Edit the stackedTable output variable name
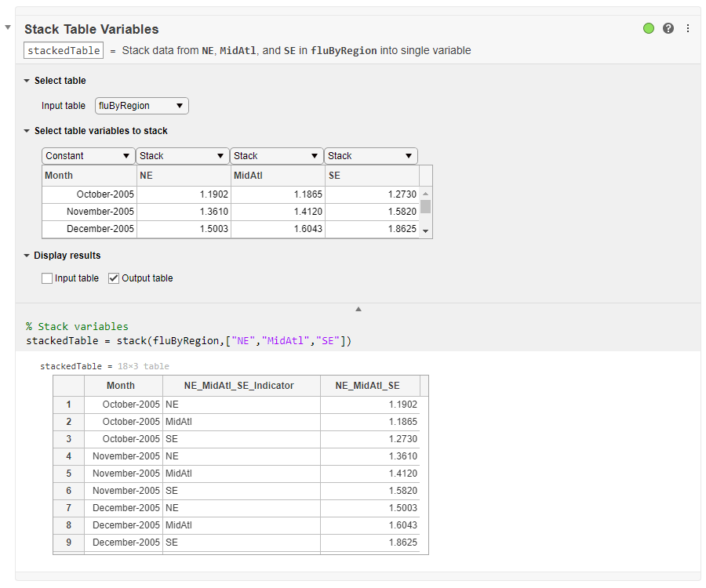Viewport: 706px width, 588px height. pyautogui.click(x=63, y=49)
